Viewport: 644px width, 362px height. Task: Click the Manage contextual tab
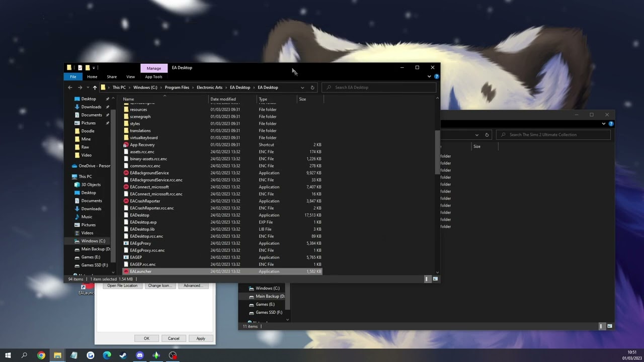point(154,68)
